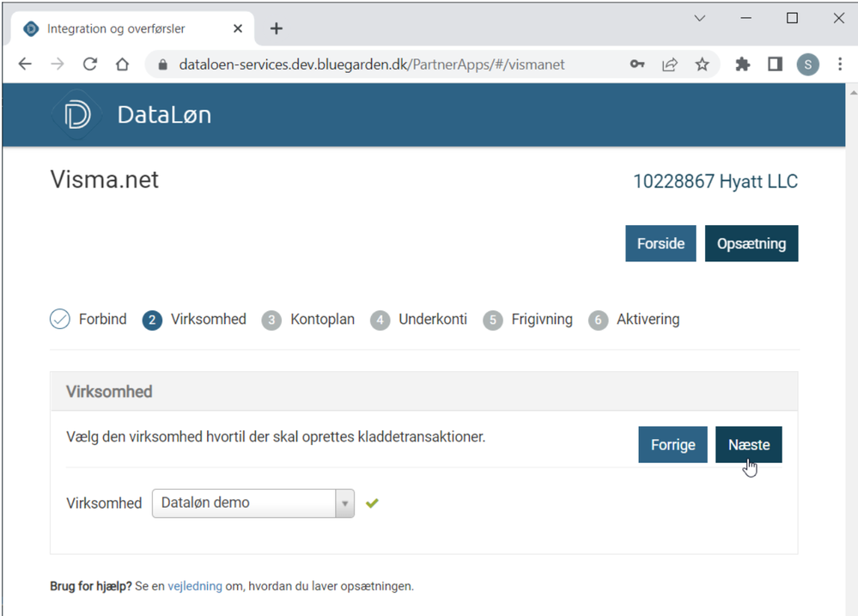Go to Forside button
The width and height of the screenshot is (858, 616).
pyautogui.click(x=660, y=243)
